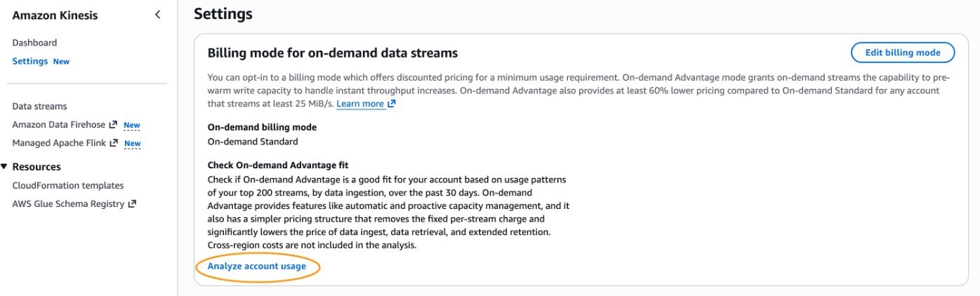Open Managed Apache Flink link
The width and height of the screenshot is (980, 296).
(x=59, y=143)
